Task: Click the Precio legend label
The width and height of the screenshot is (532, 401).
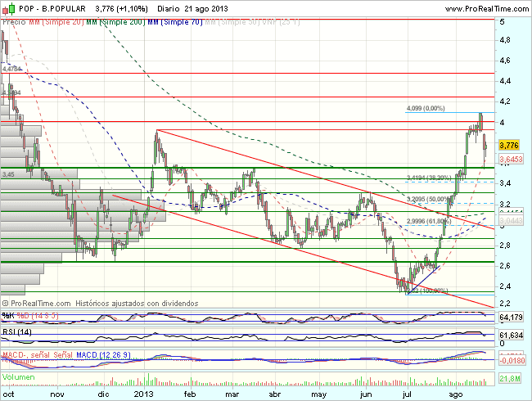Action: coord(14,22)
